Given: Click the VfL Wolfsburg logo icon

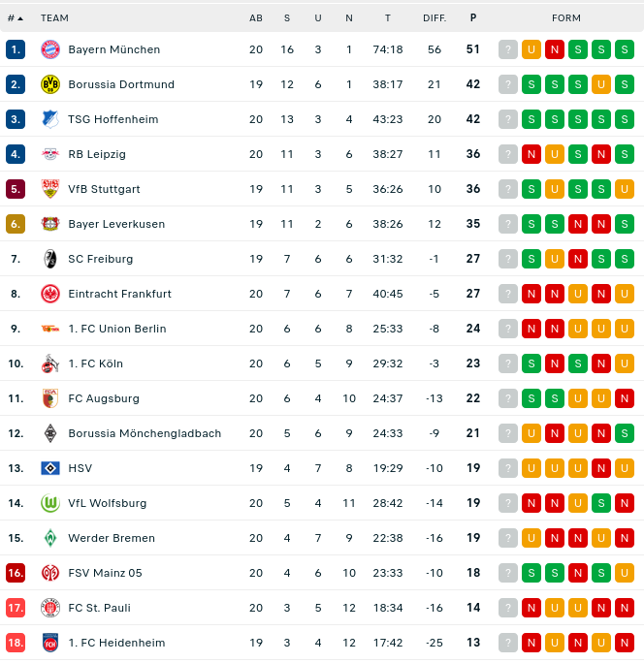Looking at the screenshot, I should coord(50,503).
